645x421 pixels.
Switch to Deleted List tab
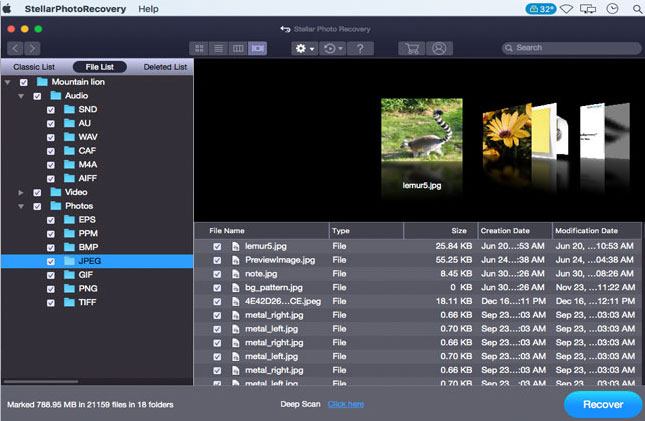165,67
